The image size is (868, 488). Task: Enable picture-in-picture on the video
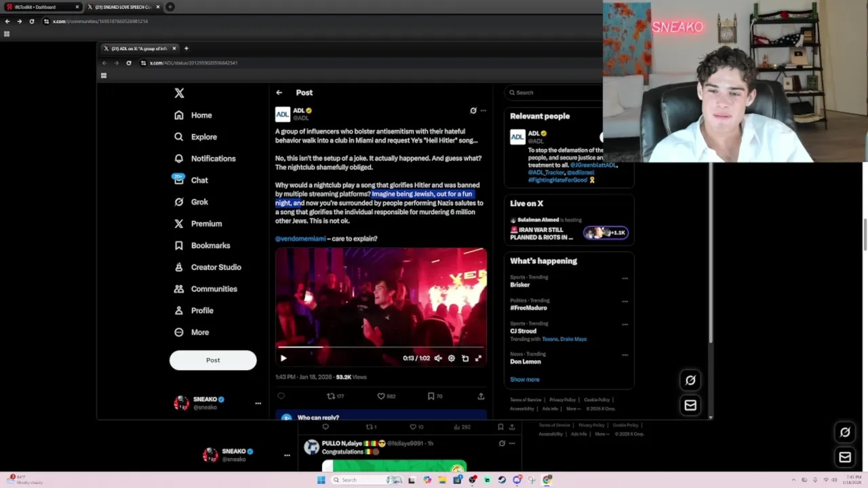tap(465, 359)
